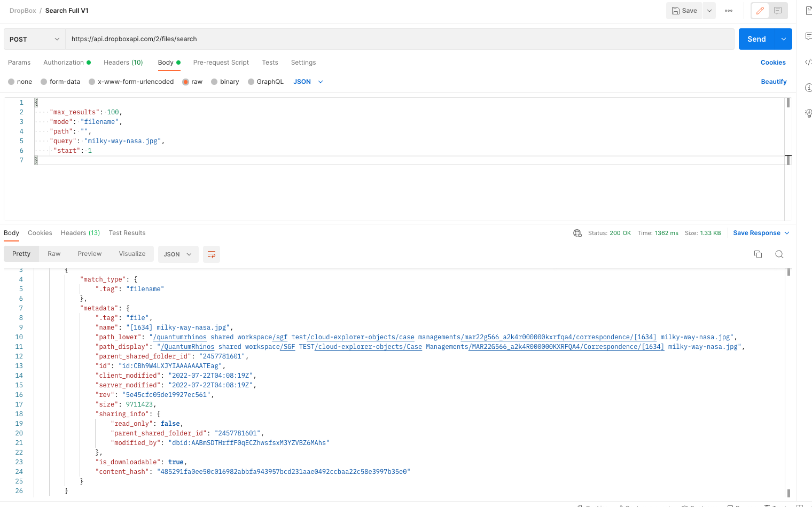Screen dimensions: 812x507
Task: Copy response body with copy icon
Action: (x=758, y=254)
